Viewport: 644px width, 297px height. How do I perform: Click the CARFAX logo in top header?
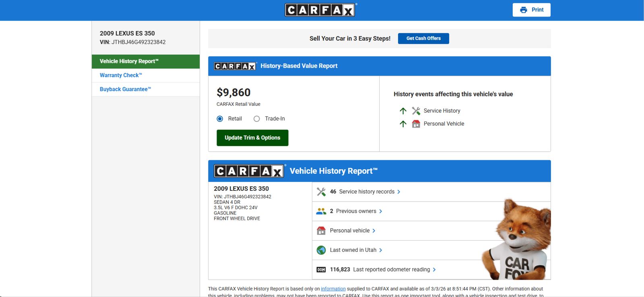pyautogui.click(x=320, y=10)
